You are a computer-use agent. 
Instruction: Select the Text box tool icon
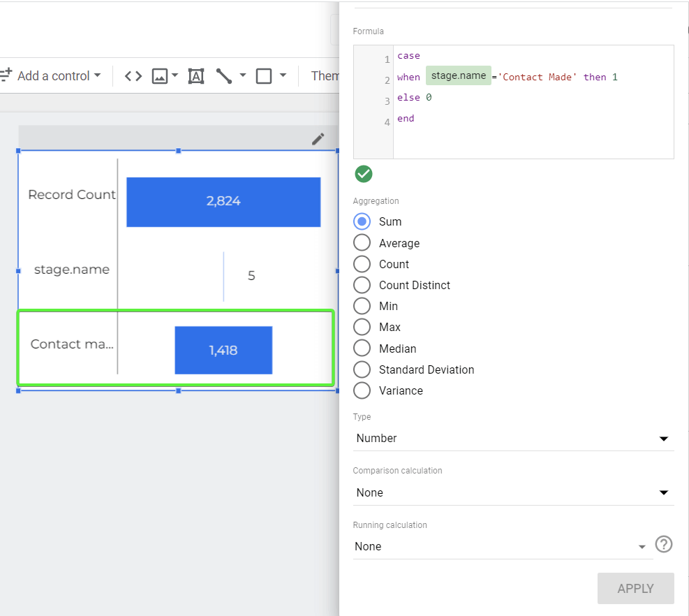196,76
